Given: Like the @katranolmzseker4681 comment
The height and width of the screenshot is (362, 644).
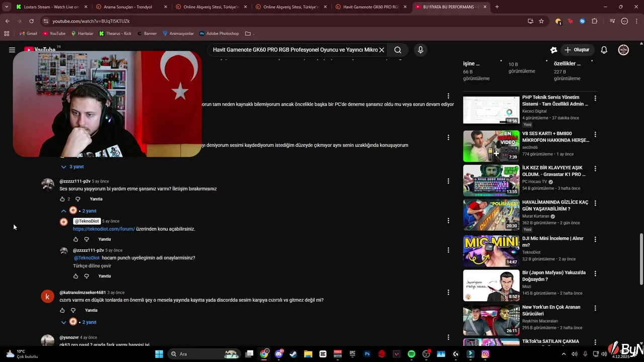Looking at the screenshot, I should (x=62, y=310).
